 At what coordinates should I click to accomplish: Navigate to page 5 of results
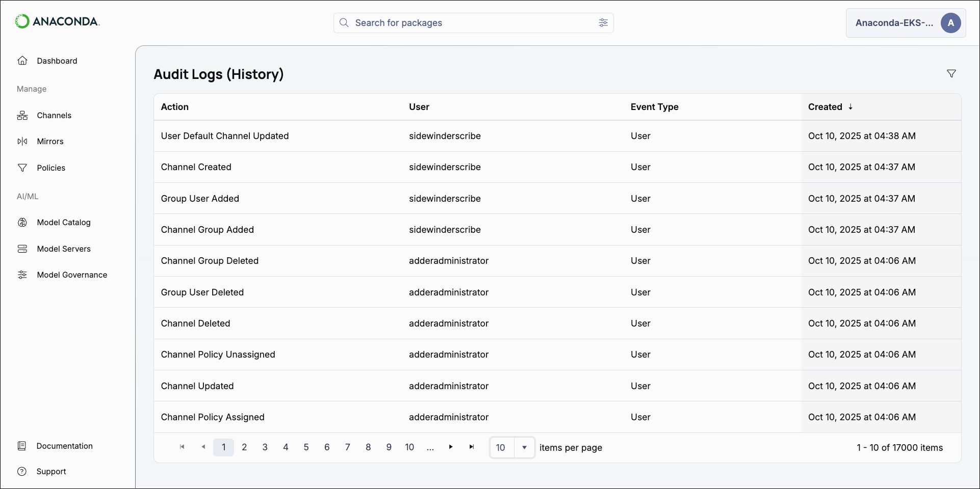pyautogui.click(x=306, y=447)
